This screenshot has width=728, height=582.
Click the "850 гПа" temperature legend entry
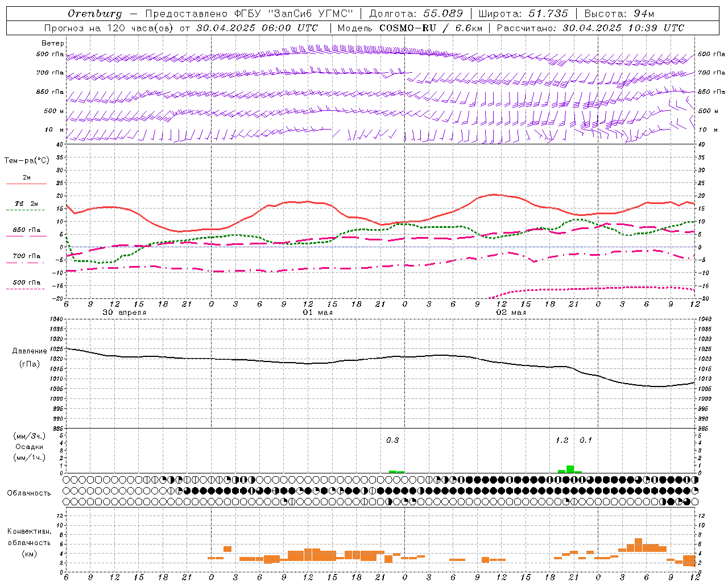pyautogui.click(x=27, y=230)
